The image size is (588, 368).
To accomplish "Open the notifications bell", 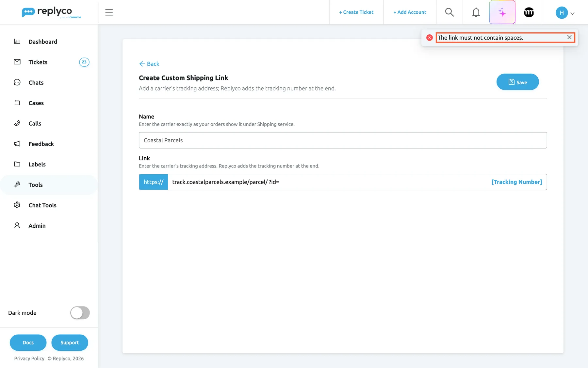I will click(476, 12).
